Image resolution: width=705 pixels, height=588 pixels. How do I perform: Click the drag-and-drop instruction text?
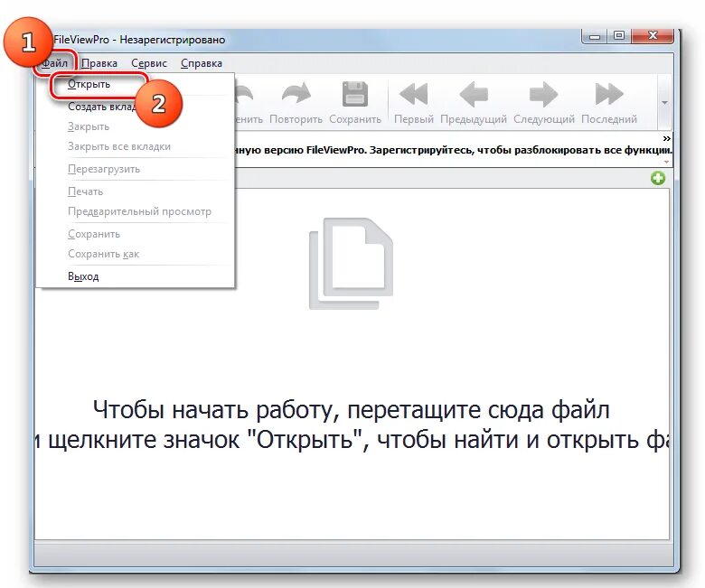pyautogui.click(x=352, y=425)
